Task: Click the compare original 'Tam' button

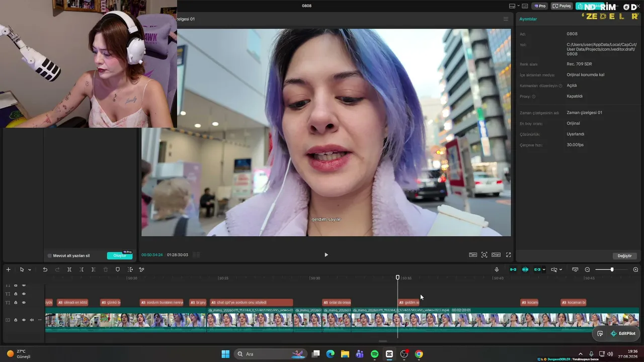Action: (x=473, y=255)
